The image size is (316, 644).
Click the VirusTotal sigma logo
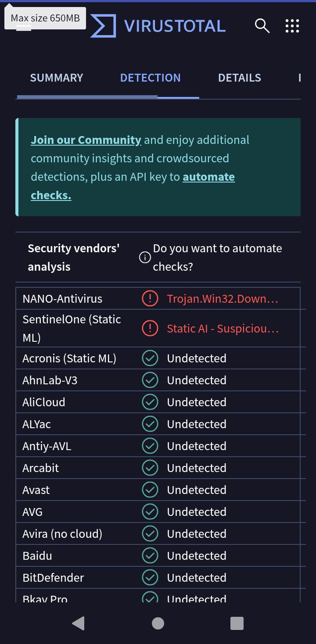pyautogui.click(x=104, y=26)
